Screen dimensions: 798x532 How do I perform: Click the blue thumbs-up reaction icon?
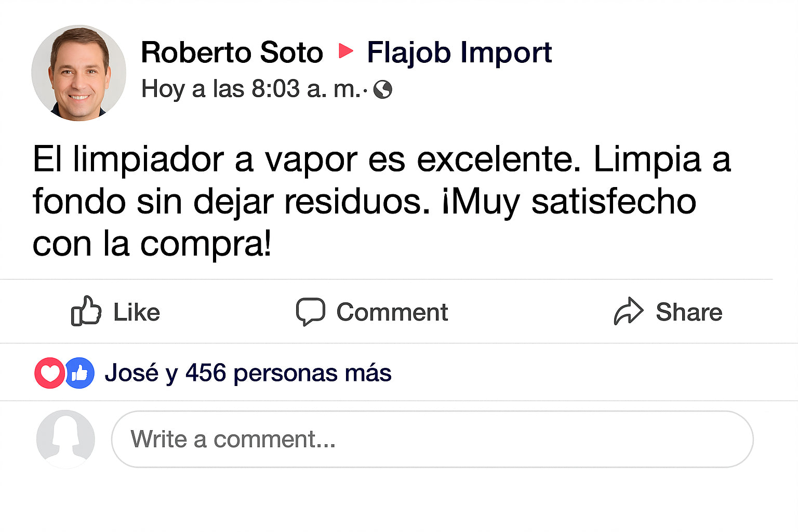click(x=80, y=373)
